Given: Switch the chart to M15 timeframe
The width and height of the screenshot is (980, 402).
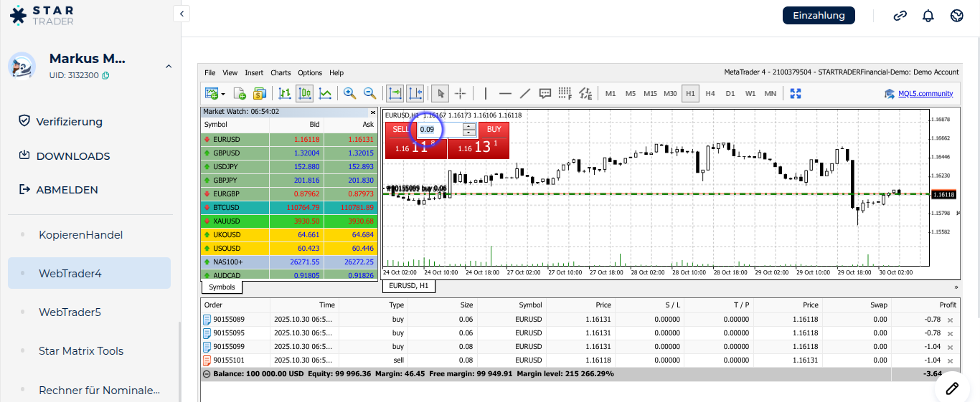Looking at the screenshot, I should coord(650,93).
